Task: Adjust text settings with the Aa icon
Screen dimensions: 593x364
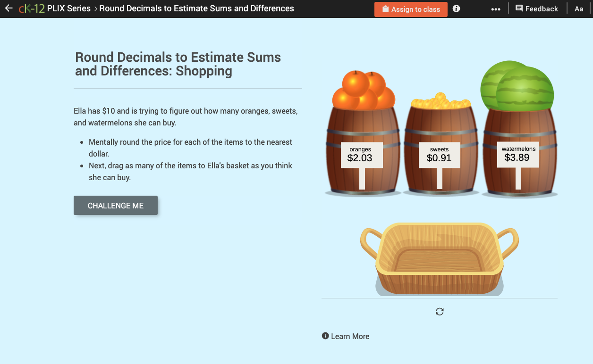Action: 579,8
